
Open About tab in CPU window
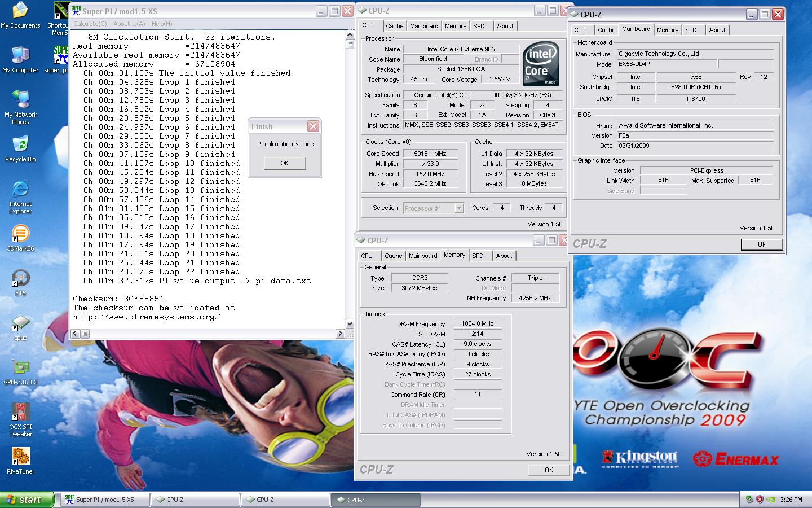505,26
